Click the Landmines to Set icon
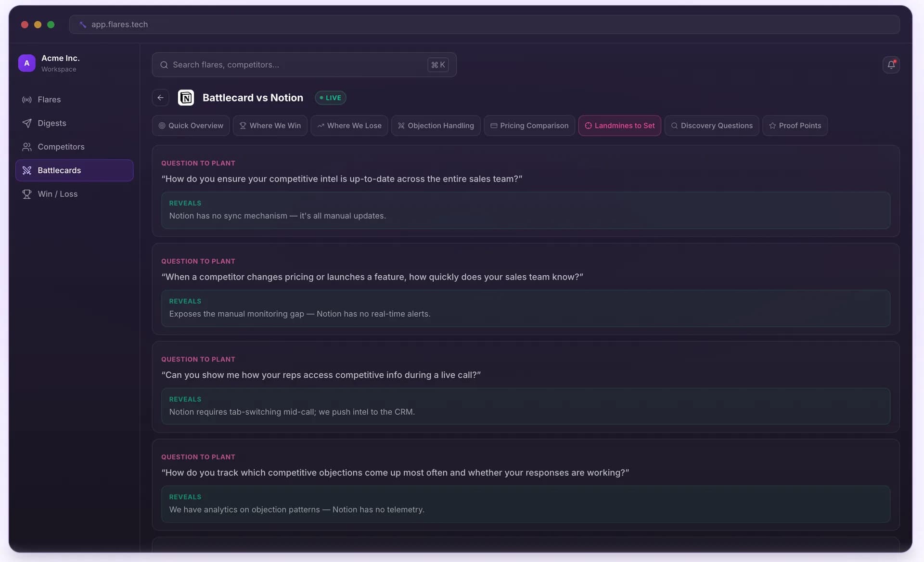This screenshot has width=924, height=562. pyautogui.click(x=588, y=126)
